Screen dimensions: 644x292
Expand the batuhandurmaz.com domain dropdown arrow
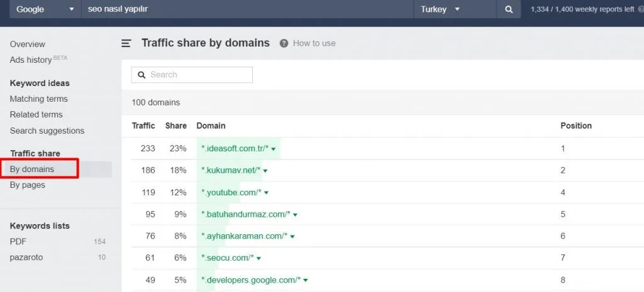[296, 215]
